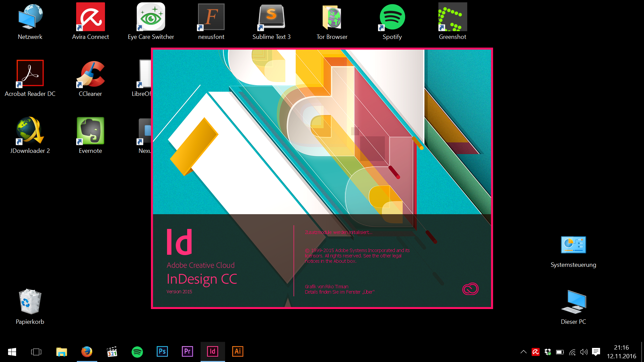Open the Action Center notifications
Screen dimensions: 644x362
[596, 352]
